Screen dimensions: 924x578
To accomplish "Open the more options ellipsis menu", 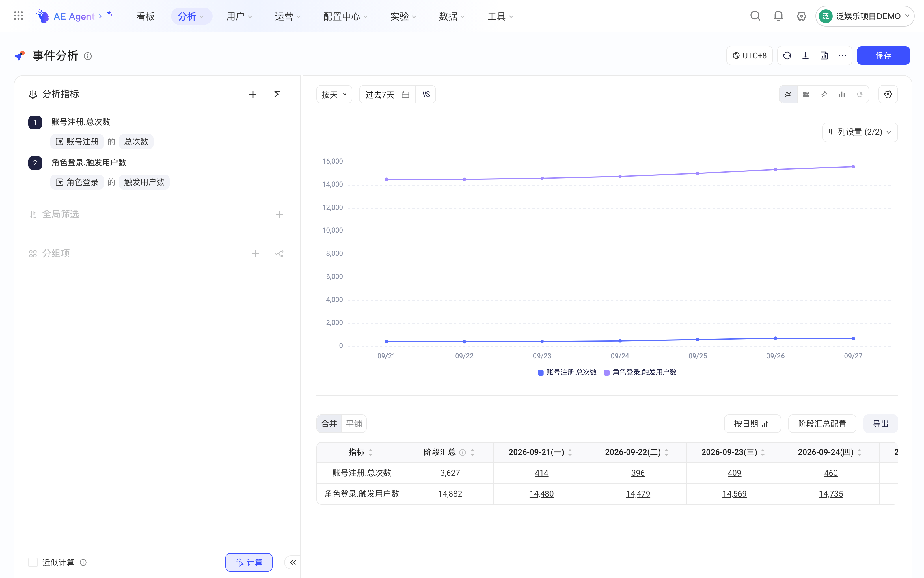I will tap(843, 55).
